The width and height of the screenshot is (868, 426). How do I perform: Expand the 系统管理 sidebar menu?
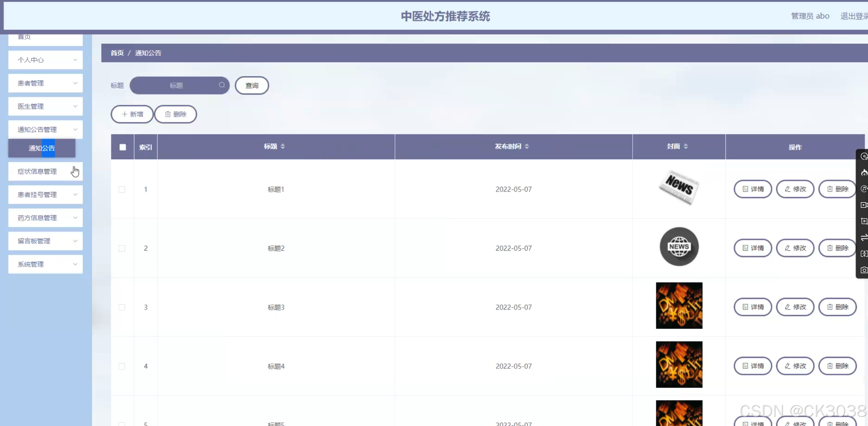tap(45, 264)
